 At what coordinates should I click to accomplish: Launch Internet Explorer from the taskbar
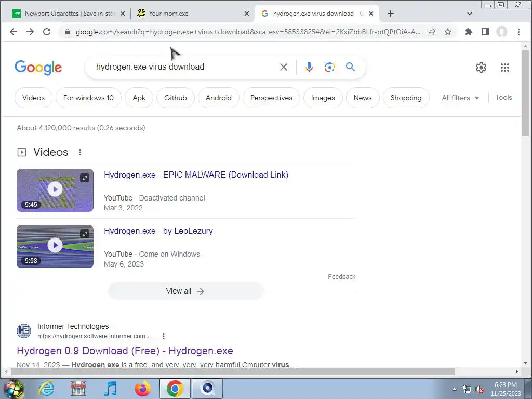pos(46,389)
